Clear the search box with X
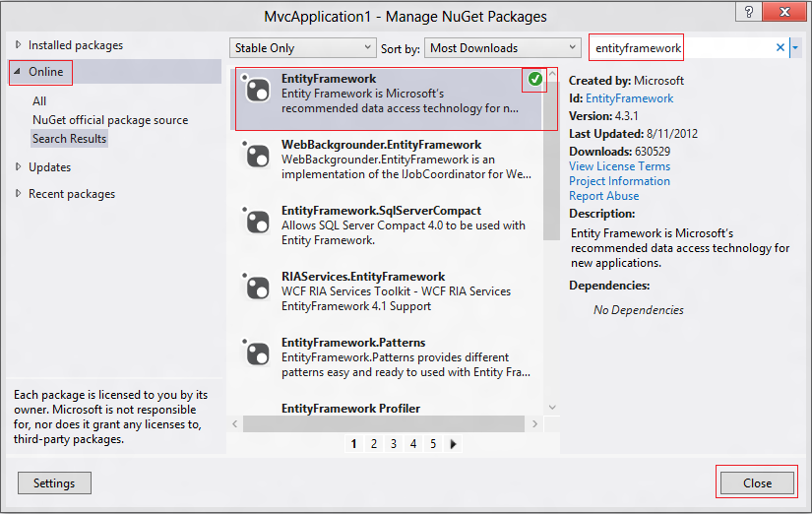Screen dimensions: 812x514 coord(781,47)
